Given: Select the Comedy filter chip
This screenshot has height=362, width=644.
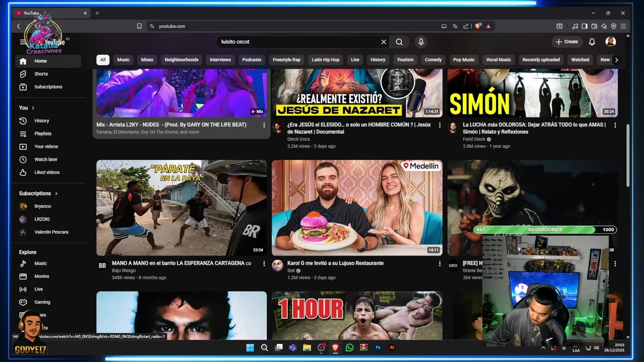Looking at the screenshot, I should [x=433, y=60].
